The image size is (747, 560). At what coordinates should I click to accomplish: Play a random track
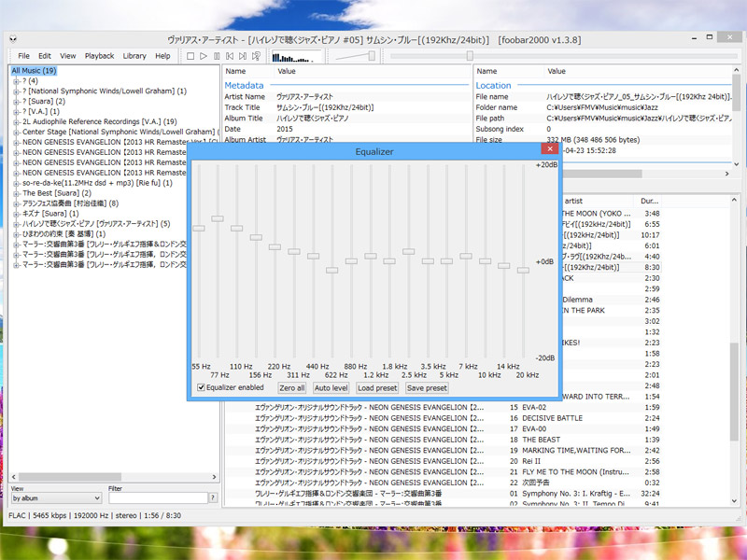click(x=257, y=56)
